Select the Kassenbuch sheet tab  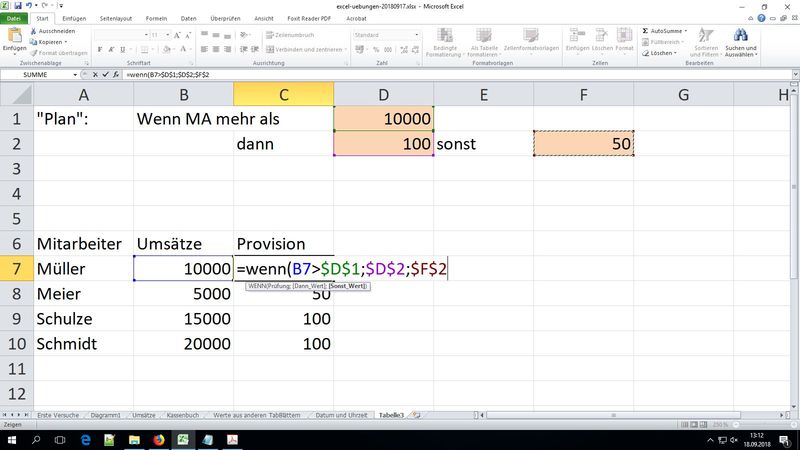tap(181, 414)
